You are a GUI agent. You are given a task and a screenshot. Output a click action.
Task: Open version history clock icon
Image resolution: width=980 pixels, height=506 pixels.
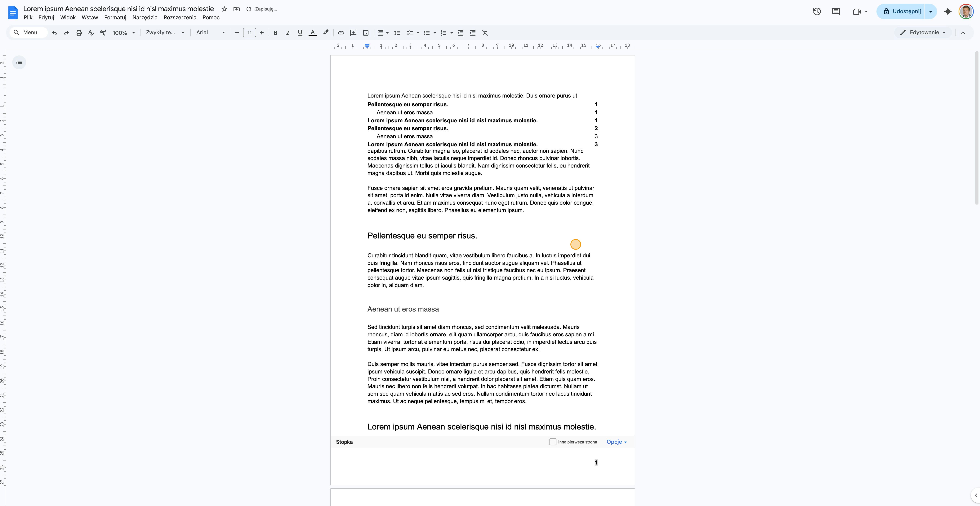[x=817, y=11]
